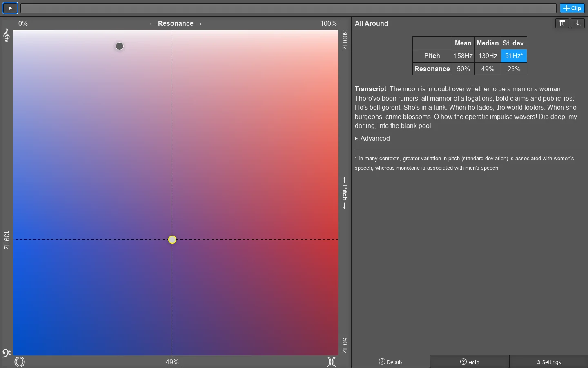This screenshot has height=368, width=588.
Task: Click the 0% resonance label
Action: click(23, 23)
